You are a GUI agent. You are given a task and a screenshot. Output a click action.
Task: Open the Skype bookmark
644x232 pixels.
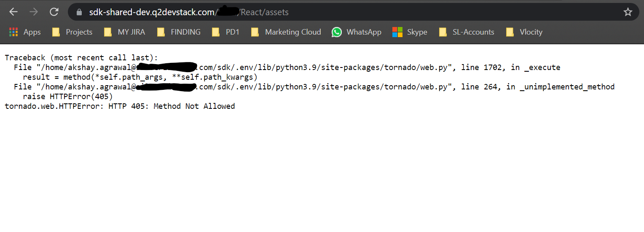coord(410,32)
